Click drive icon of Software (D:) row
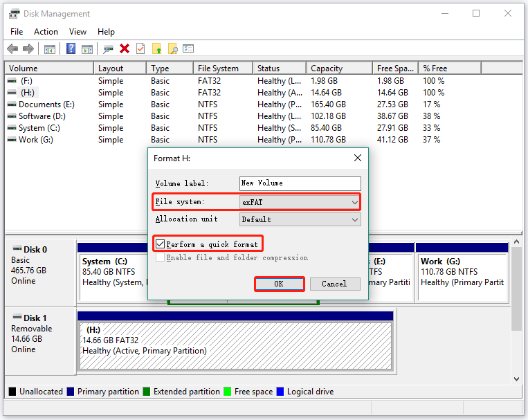The width and height of the screenshot is (528, 420). (x=12, y=116)
